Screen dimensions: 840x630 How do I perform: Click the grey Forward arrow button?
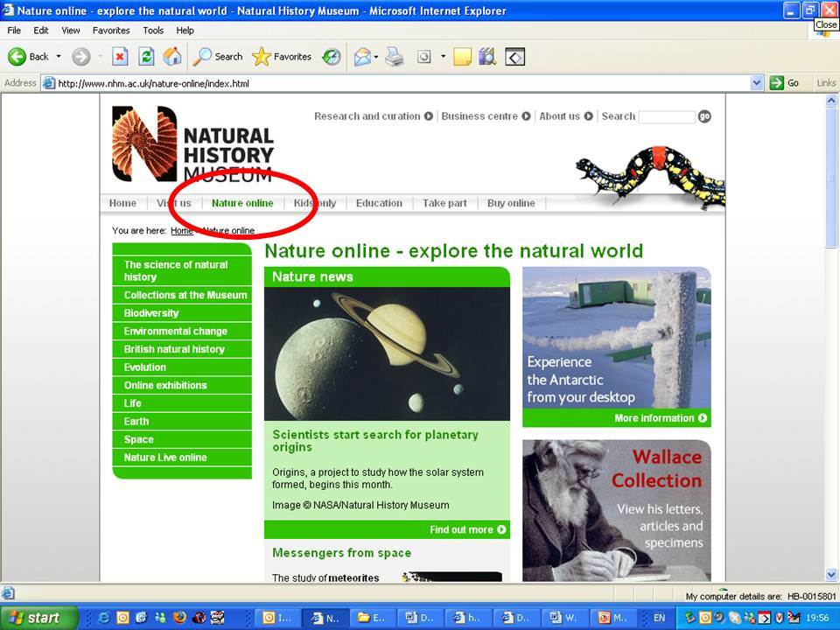[x=81, y=56]
